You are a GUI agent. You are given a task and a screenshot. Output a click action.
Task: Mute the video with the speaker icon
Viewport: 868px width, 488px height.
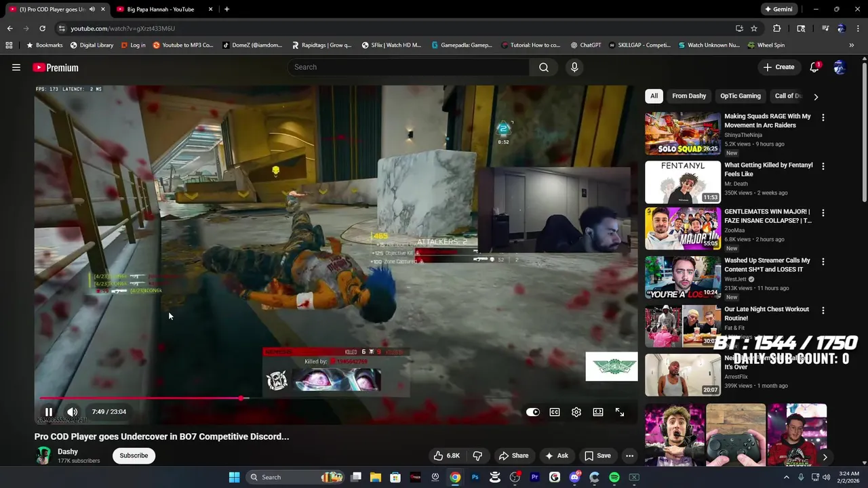click(x=73, y=411)
